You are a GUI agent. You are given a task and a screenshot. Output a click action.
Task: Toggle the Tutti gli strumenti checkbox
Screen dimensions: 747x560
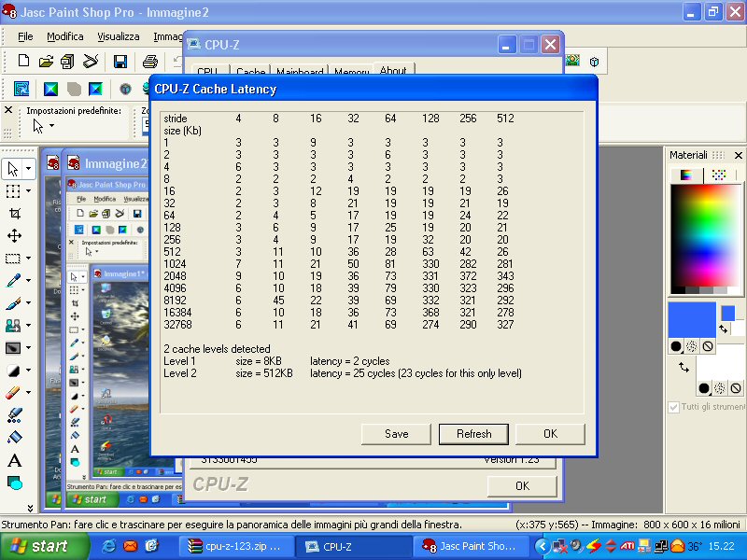tap(673, 407)
